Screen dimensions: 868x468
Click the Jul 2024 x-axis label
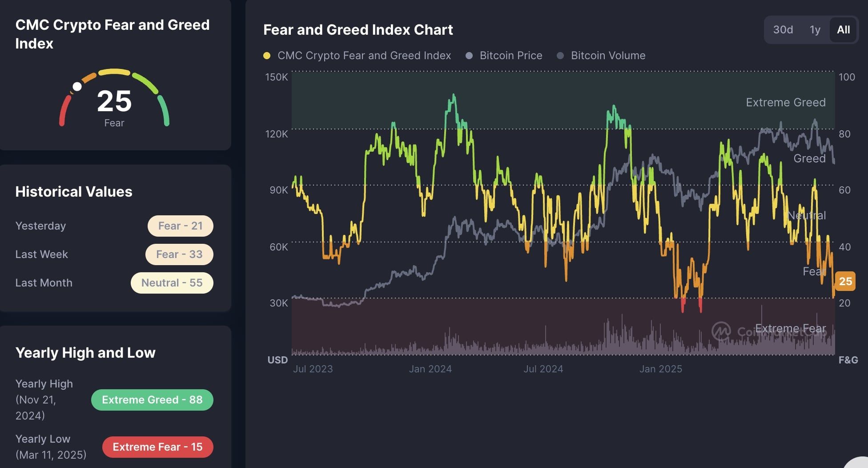(x=543, y=369)
